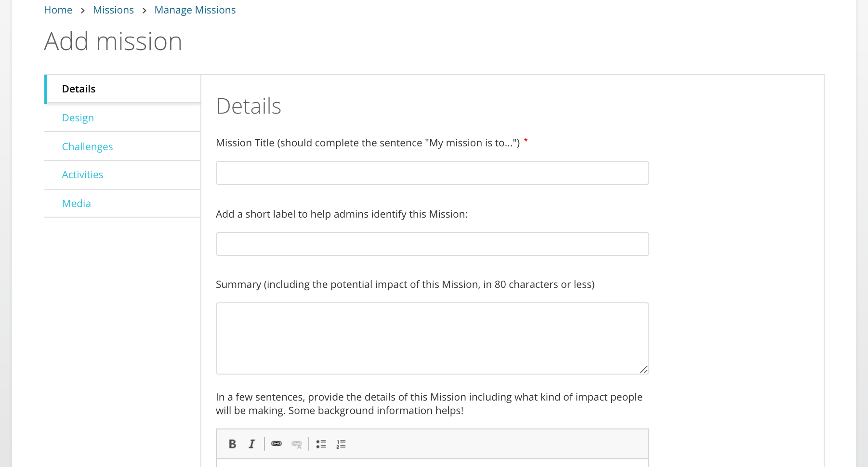Click the remove link icon
The width and height of the screenshot is (868, 467).
point(297,444)
